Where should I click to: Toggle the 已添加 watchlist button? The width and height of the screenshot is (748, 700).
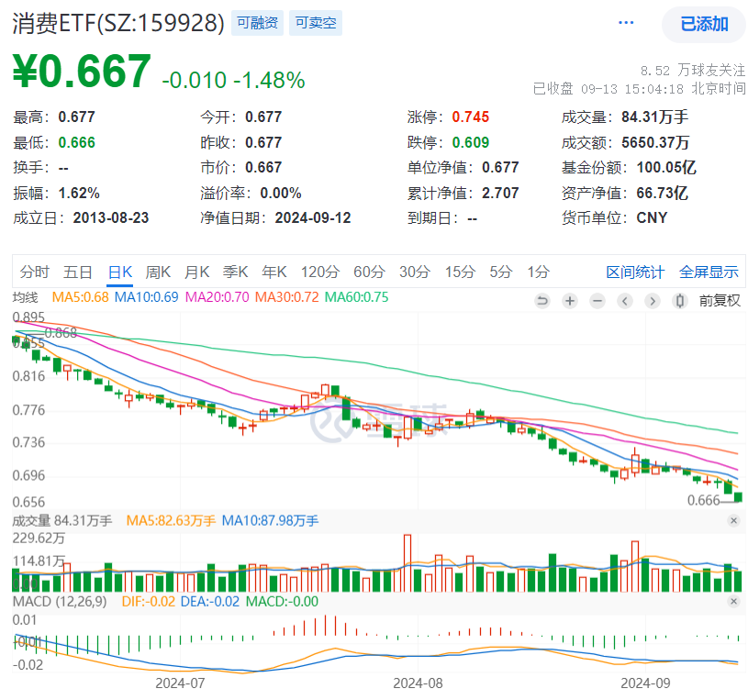704,24
